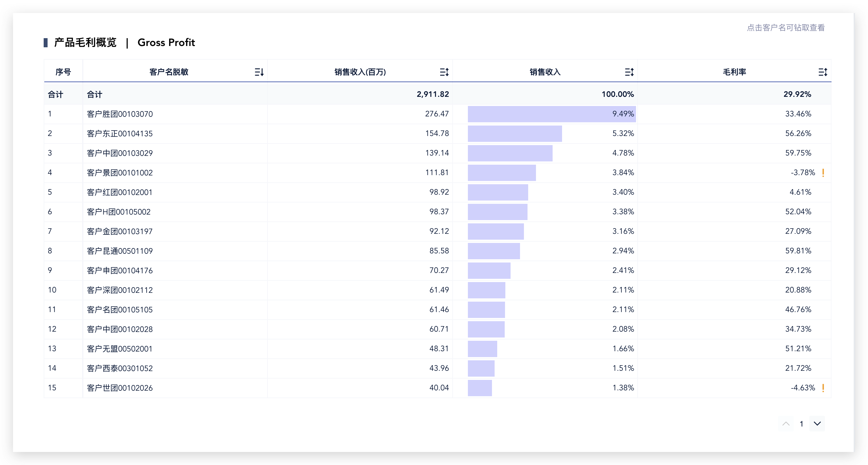Select customer 客户景团00101002
Image resolution: width=868 pixels, height=465 pixels.
120,172
